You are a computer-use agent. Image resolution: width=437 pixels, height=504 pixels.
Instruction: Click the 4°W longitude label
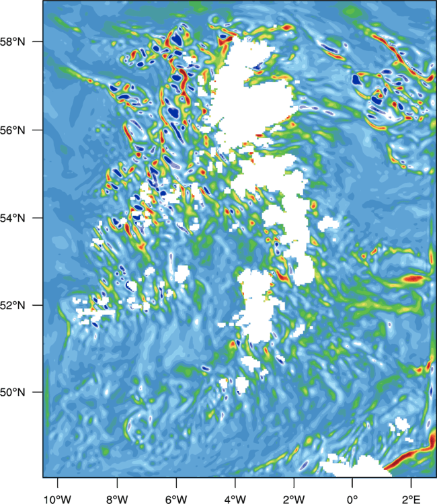tap(235, 499)
